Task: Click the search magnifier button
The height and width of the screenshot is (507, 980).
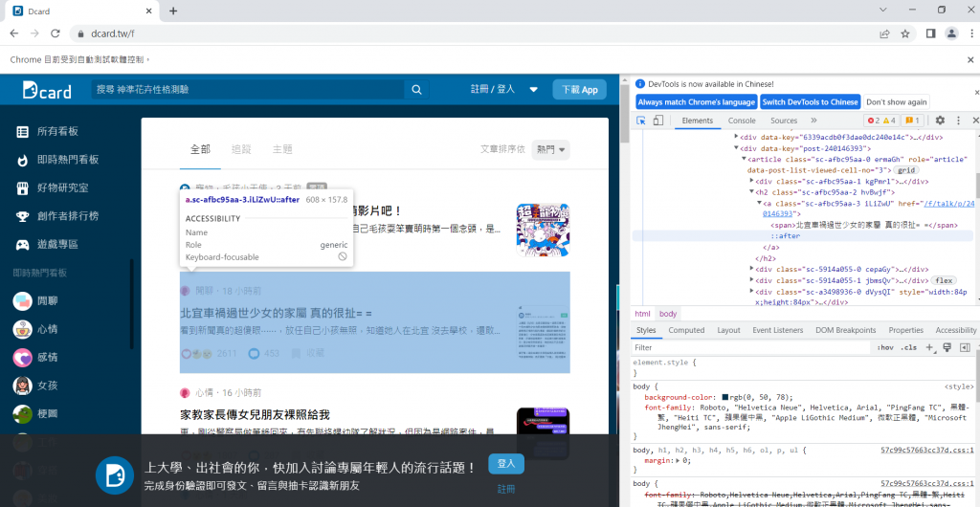Action: pyautogui.click(x=416, y=90)
